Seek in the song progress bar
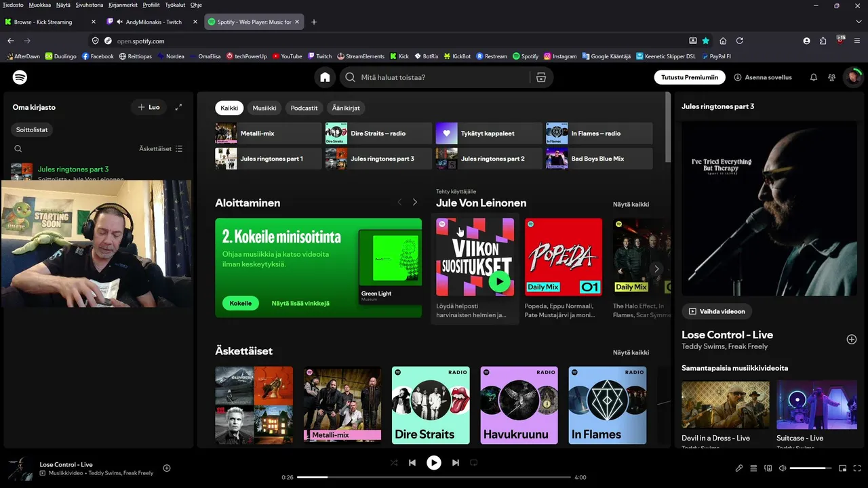The image size is (868, 488). click(x=434, y=477)
